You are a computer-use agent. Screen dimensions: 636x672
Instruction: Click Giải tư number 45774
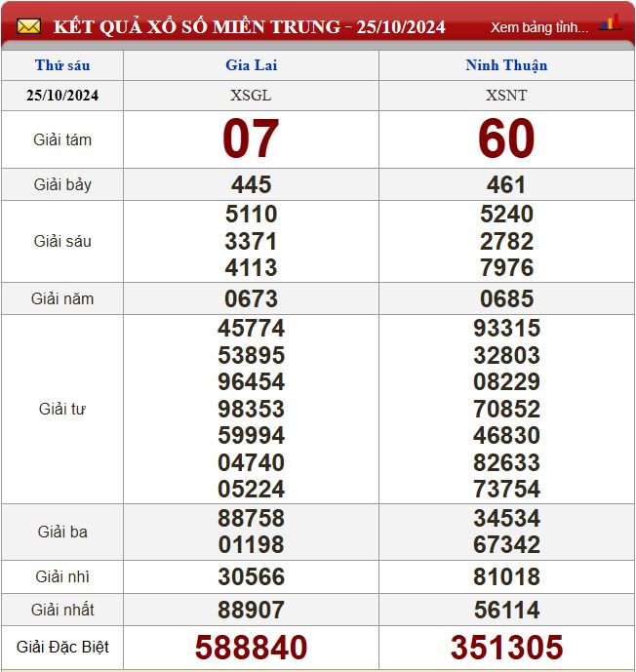(251, 329)
